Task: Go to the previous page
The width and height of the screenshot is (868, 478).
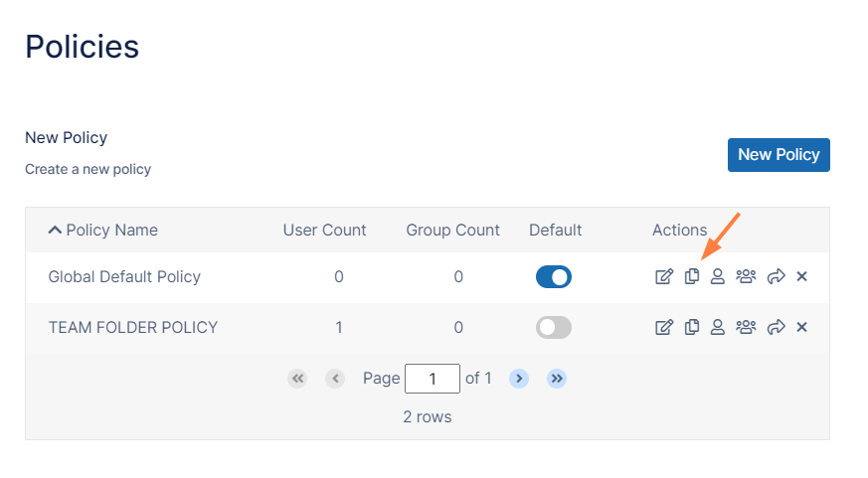Action: coord(335,379)
